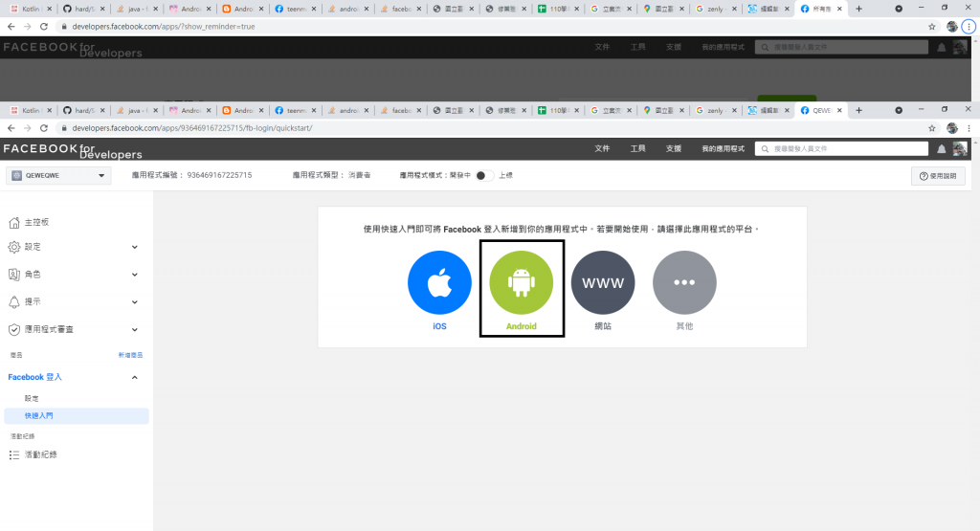Click the site lock icon in front window address bar
This screenshot has height=531, width=980.
(x=64, y=128)
